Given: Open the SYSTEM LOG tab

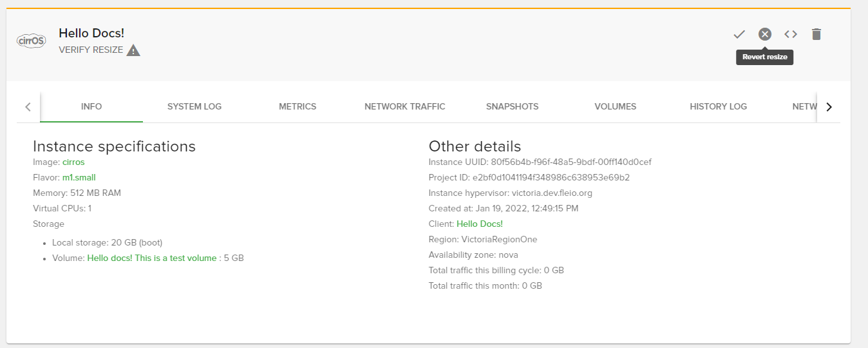Looking at the screenshot, I should pos(194,106).
